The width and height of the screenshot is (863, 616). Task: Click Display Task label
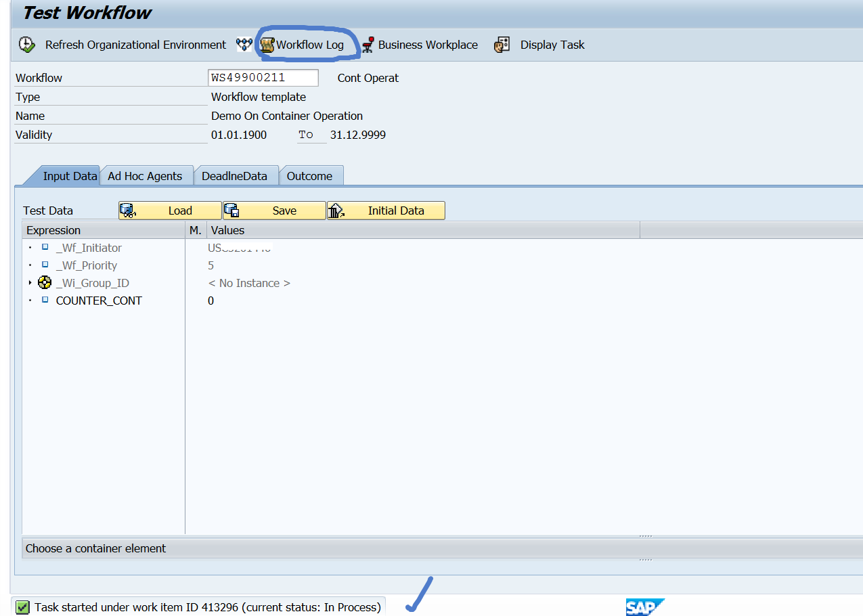click(552, 45)
